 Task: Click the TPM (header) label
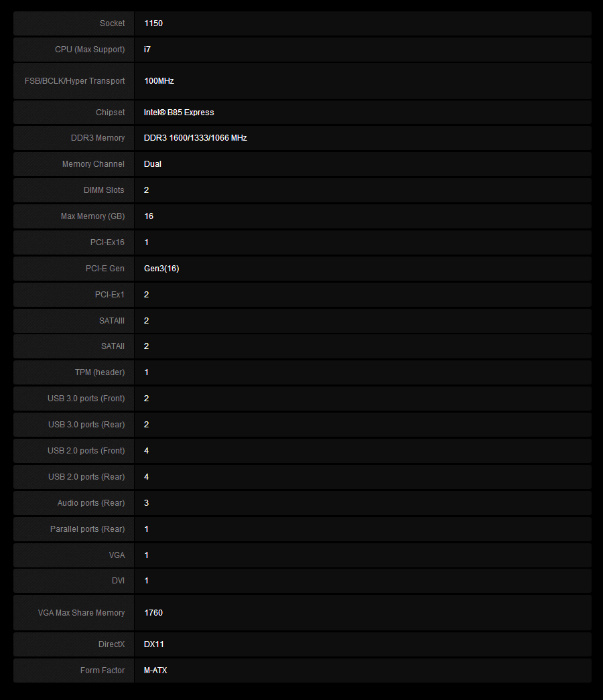click(99, 372)
